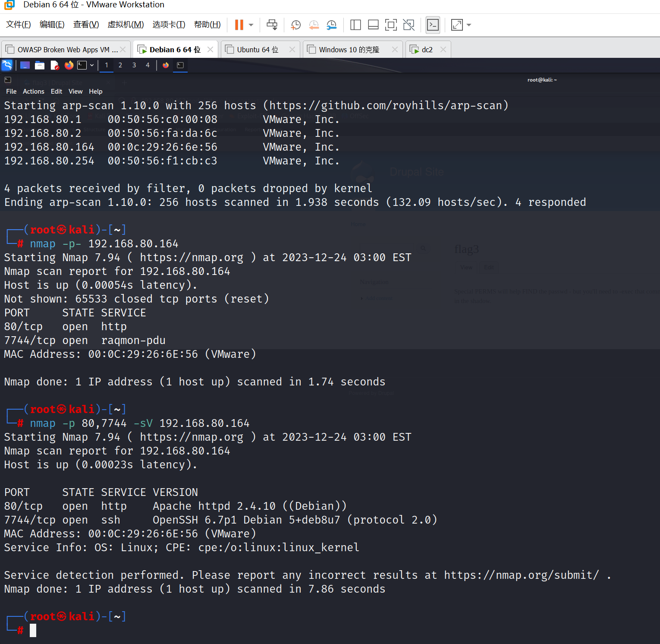Open the Kali applications menu
This screenshot has height=644, width=660.
click(7, 65)
